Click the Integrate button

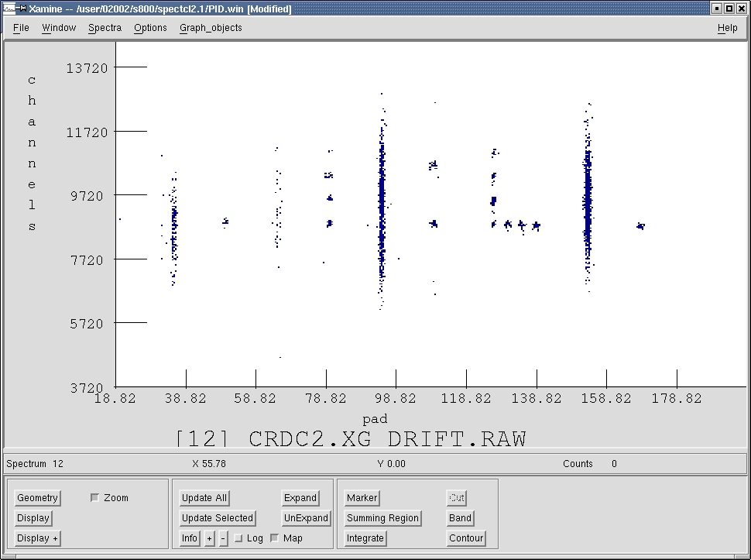365,538
